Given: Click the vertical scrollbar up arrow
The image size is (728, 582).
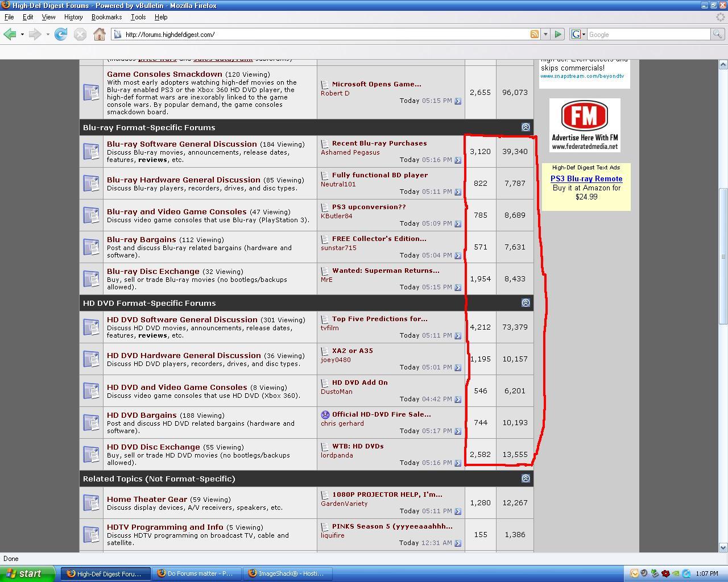Looking at the screenshot, I should [x=723, y=64].
